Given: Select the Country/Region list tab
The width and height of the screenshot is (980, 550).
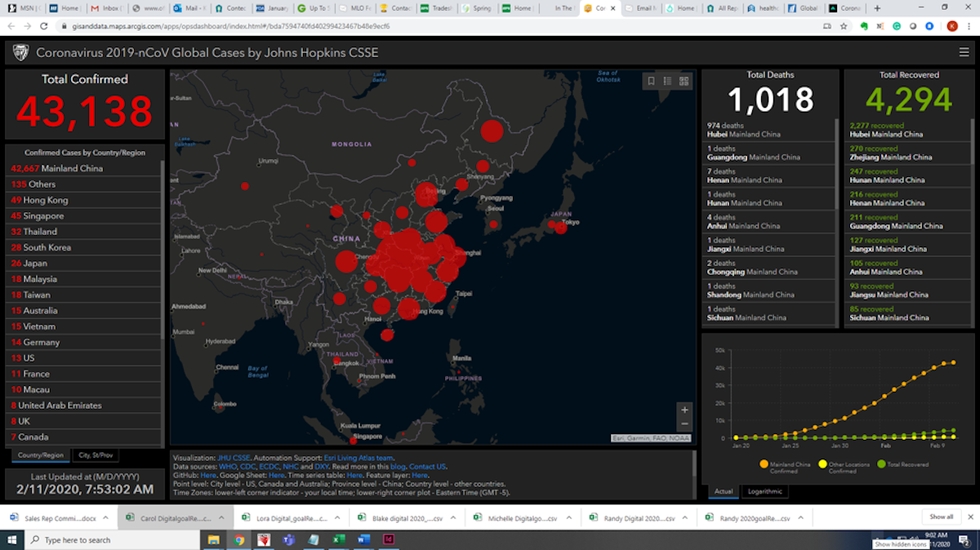Looking at the screenshot, I should pos(41,455).
